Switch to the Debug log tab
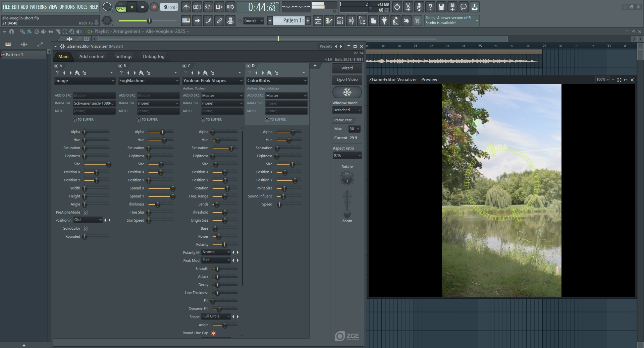Viewport: 644px width, 348px height. pyautogui.click(x=154, y=56)
